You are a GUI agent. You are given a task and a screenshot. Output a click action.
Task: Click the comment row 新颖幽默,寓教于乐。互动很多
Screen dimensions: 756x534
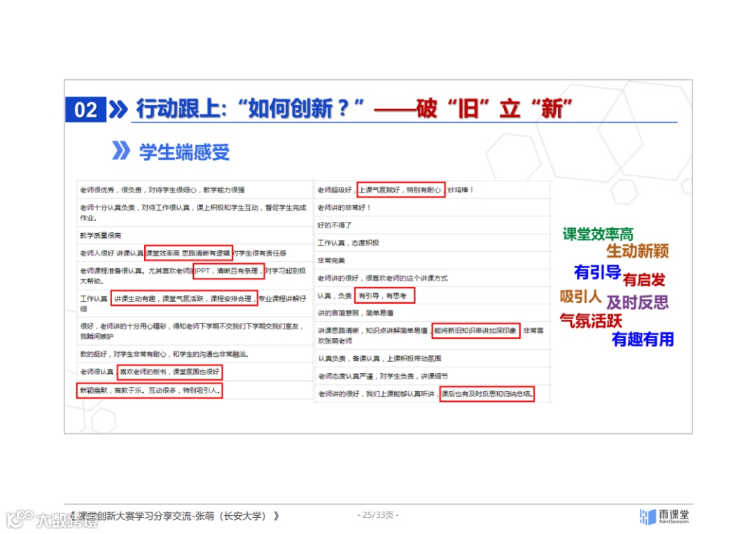[195, 391]
